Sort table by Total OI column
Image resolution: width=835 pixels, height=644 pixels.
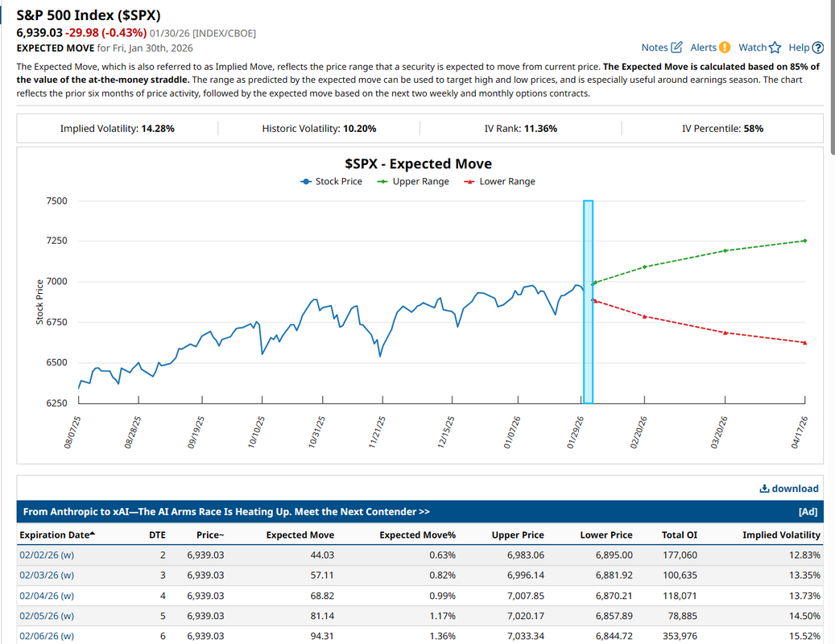tap(679, 535)
